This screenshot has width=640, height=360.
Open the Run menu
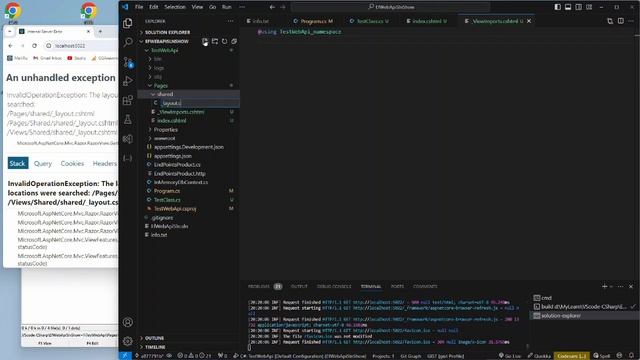coord(227,7)
